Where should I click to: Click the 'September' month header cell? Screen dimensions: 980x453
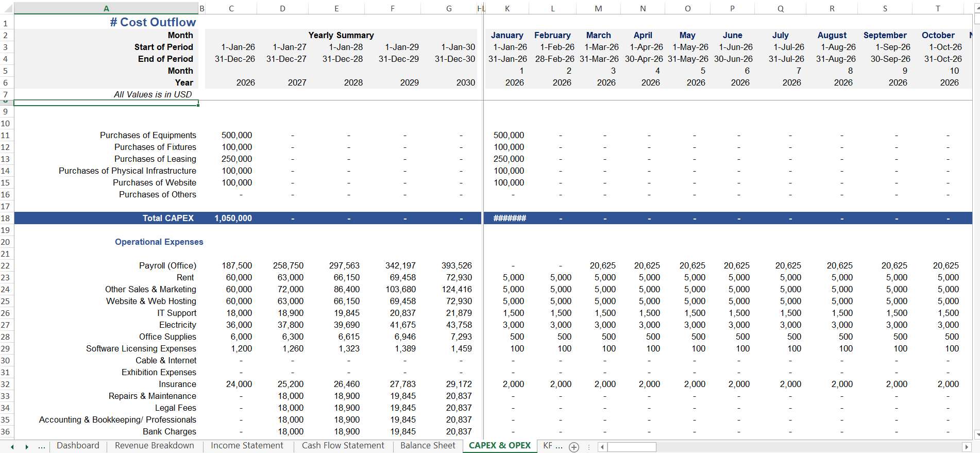click(885, 35)
